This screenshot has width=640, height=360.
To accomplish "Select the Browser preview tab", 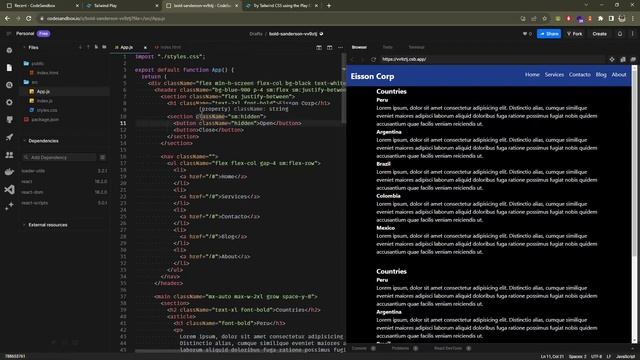I will 359,47.
